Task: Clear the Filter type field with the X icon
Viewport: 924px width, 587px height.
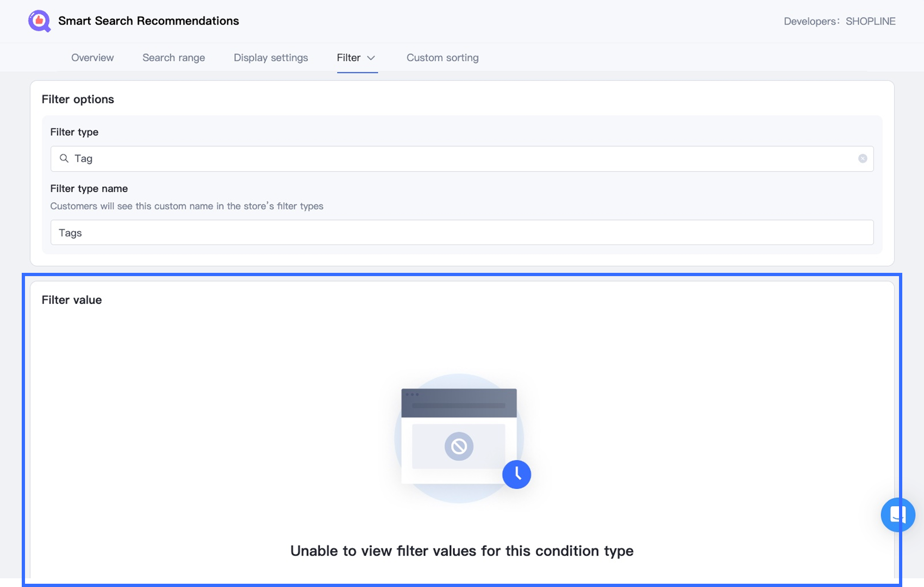Action: pyautogui.click(x=863, y=159)
